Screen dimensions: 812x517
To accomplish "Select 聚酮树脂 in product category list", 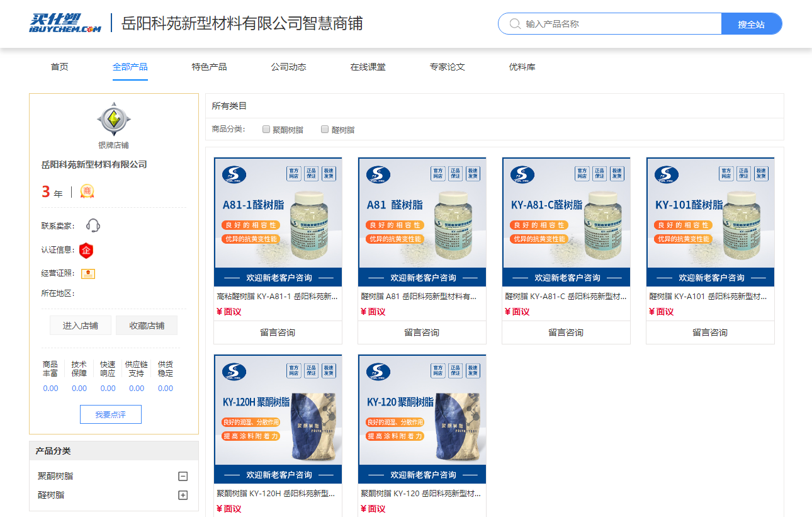I will pos(55,477).
